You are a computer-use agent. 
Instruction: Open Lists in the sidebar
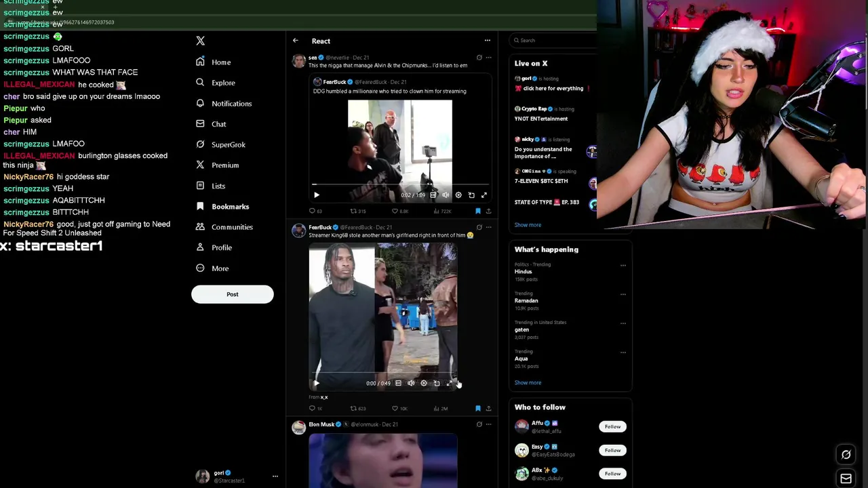pyautogui.click(x=210, y=186)
